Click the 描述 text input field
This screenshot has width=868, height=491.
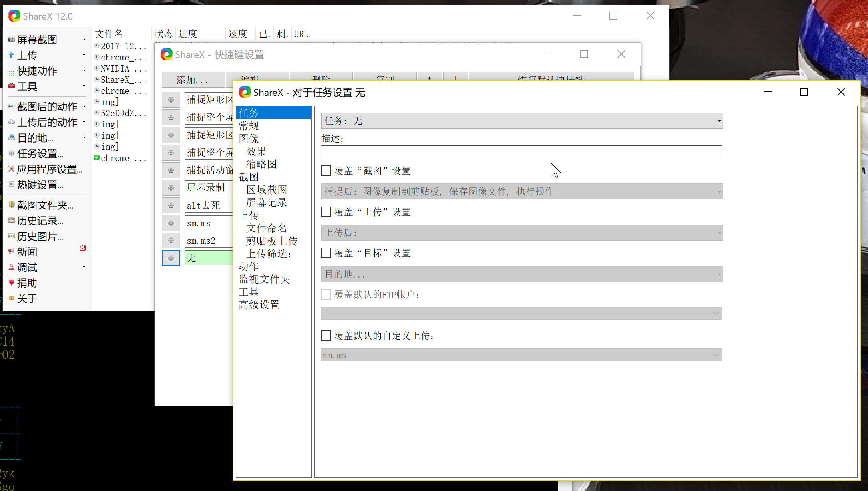[521, 153]
